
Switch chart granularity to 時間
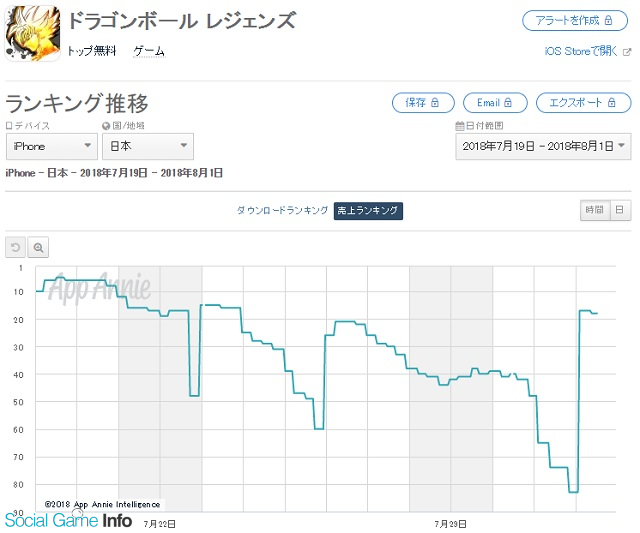click(595, 210)
